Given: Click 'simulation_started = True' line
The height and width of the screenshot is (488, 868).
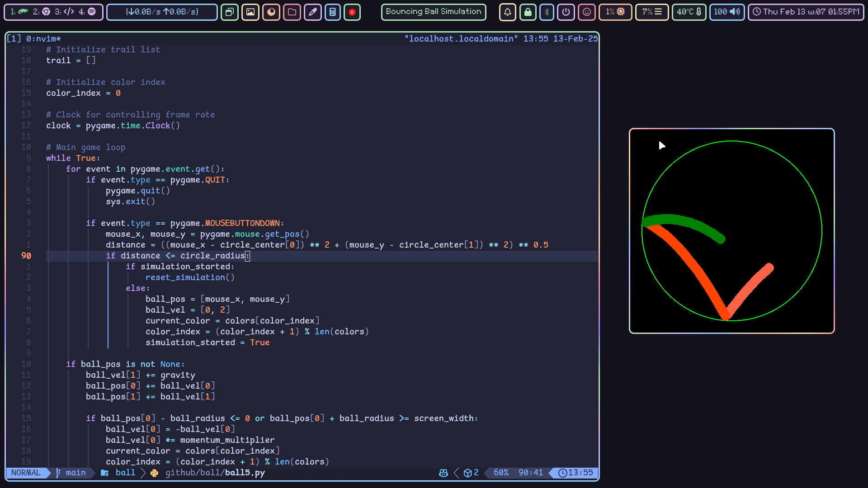Looking at the screenshot, I should tap(208, 343).
